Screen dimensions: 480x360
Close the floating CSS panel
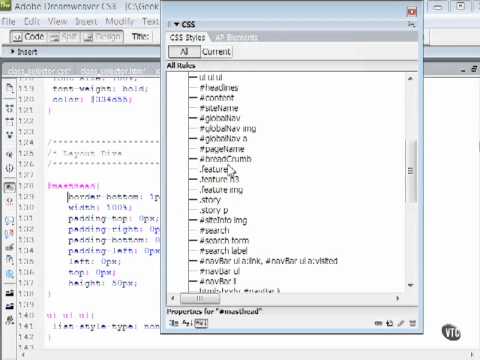click(x=412, y=12)
